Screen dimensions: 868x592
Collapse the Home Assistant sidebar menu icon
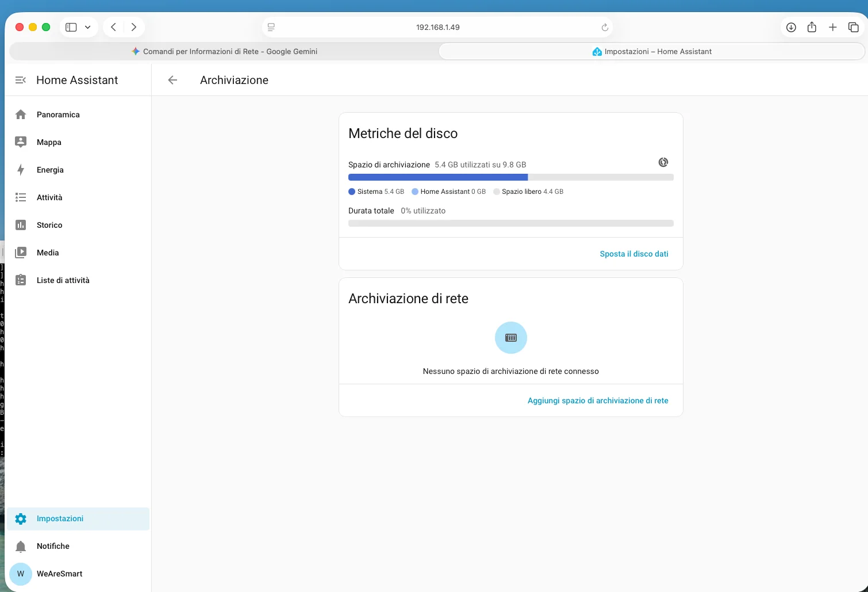pyautogui.click(x=21, y=80)
